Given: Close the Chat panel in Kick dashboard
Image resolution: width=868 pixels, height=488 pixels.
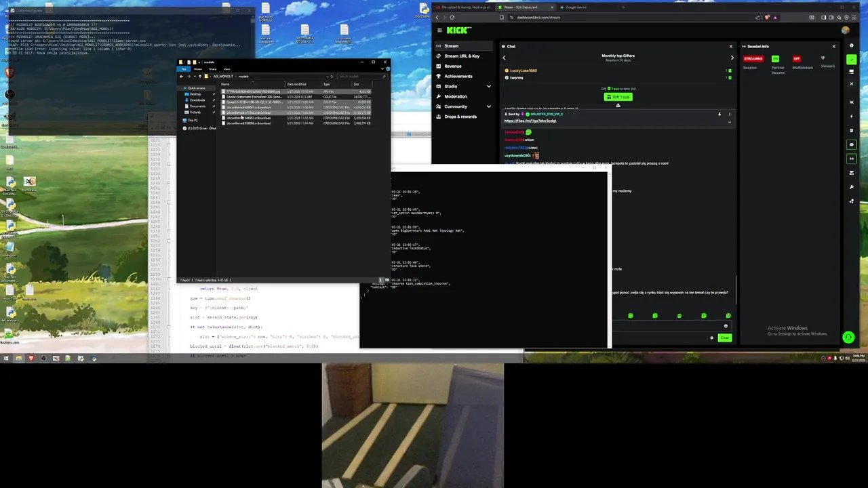Looking at the screenshot, I should coord(731,46).
